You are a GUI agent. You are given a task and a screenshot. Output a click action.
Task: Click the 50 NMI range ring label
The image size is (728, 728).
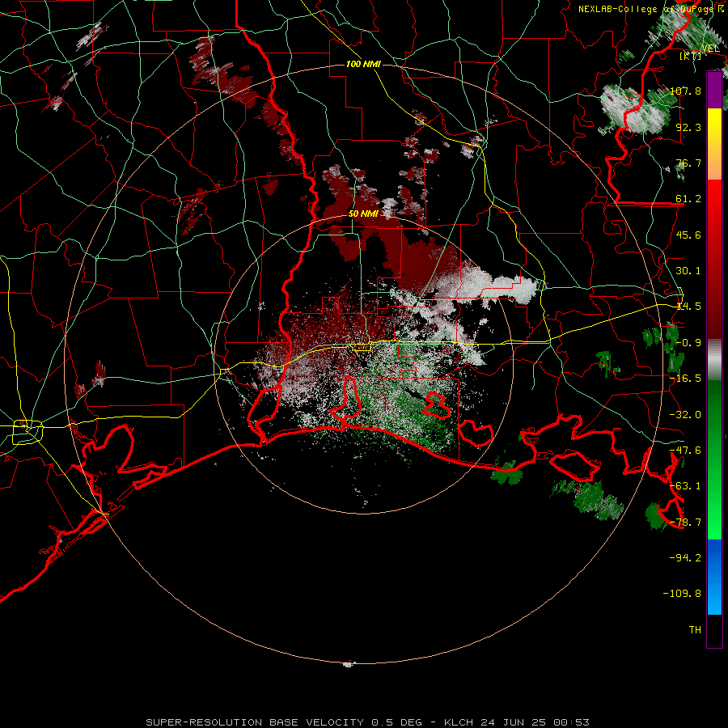tap(363, 214)
